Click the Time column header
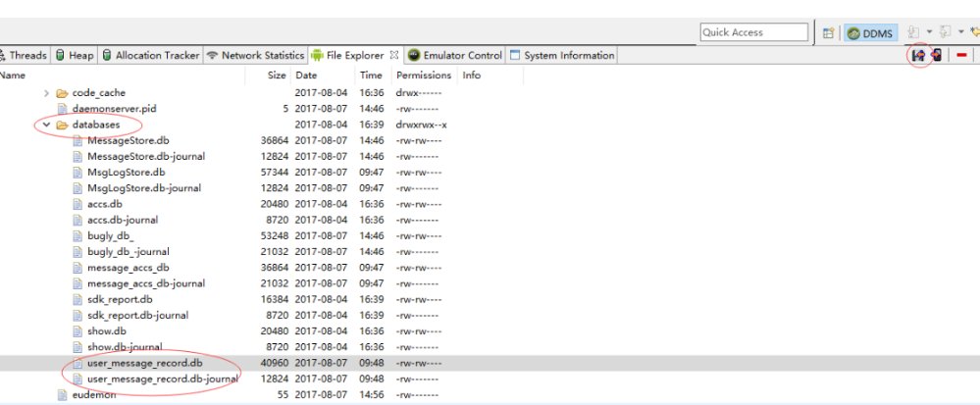Screen dimensions: 980x405 tap(371, 75)
